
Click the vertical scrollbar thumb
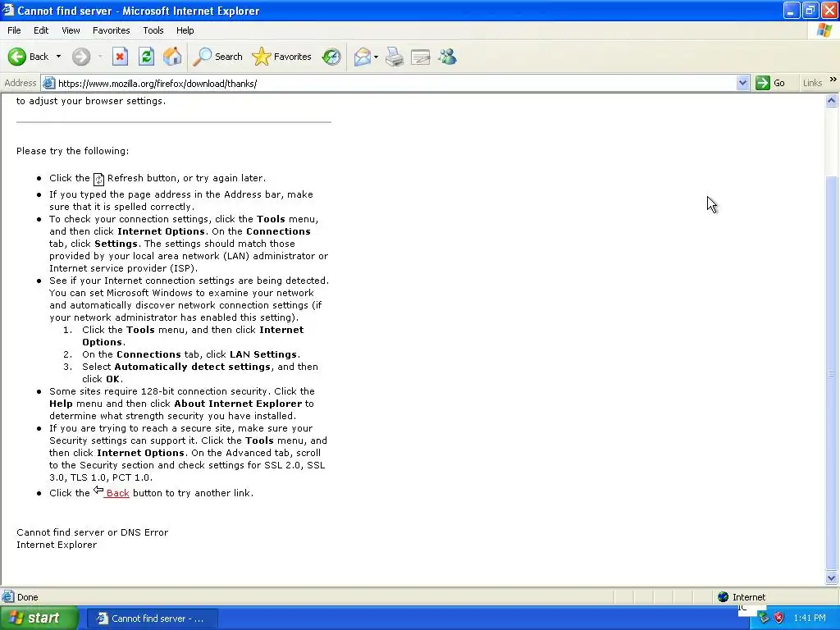click(x=832, y=373)
